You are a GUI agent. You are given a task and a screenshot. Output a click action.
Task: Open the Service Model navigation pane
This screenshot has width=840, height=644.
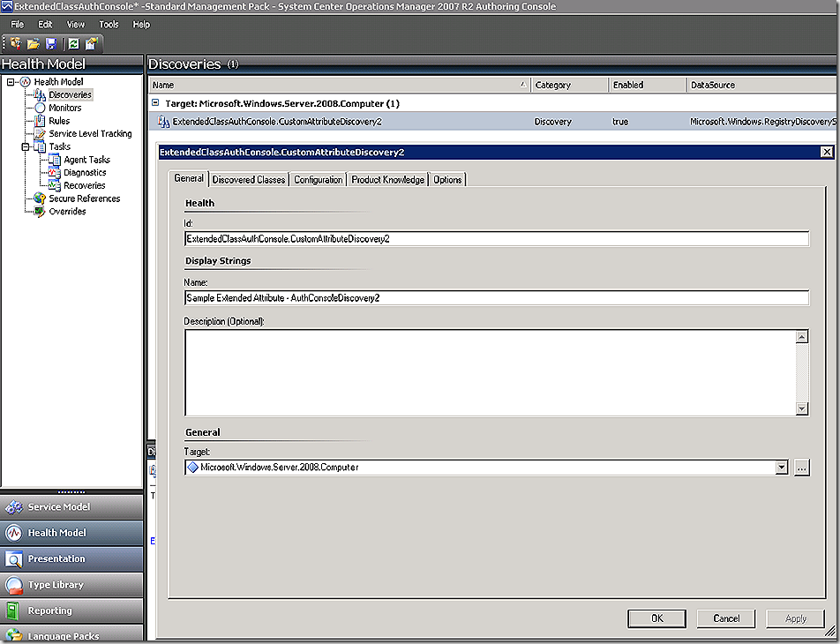point(71,507)
